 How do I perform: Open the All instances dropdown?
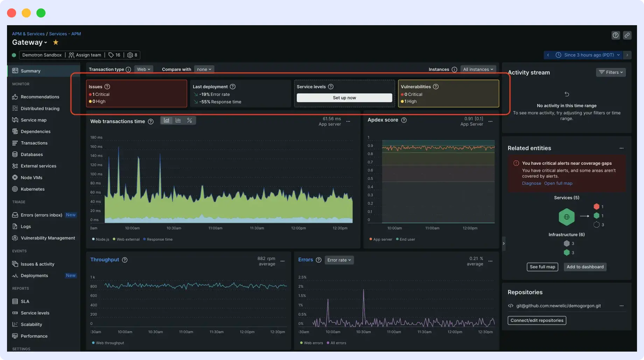click(478, 69)
